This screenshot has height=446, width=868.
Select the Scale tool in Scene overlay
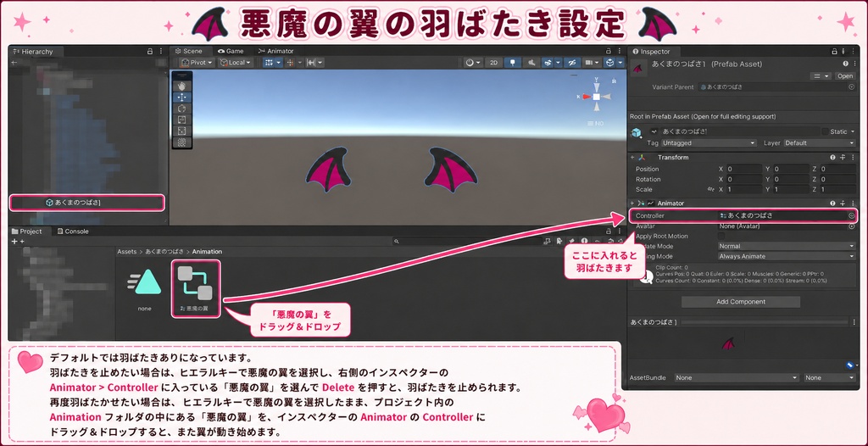[182, 119]
